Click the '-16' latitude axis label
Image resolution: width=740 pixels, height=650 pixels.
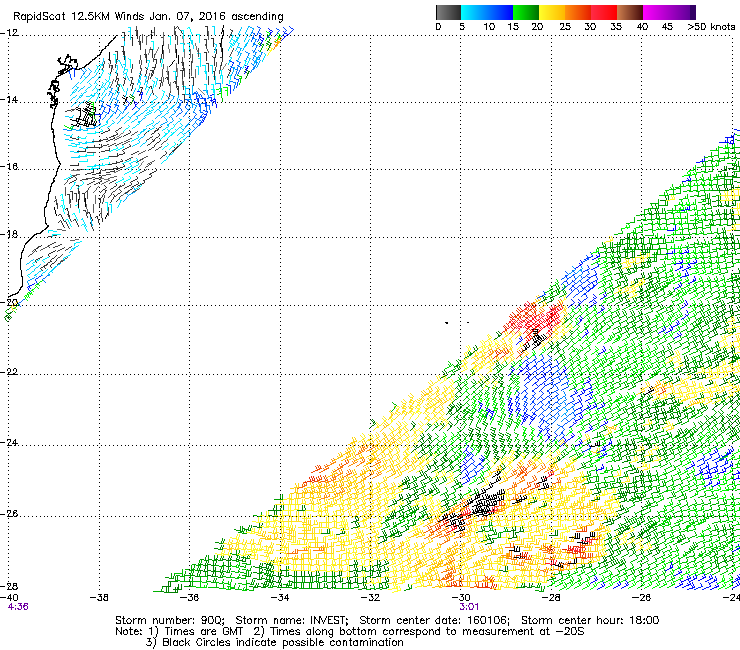(x=9, y=167)
